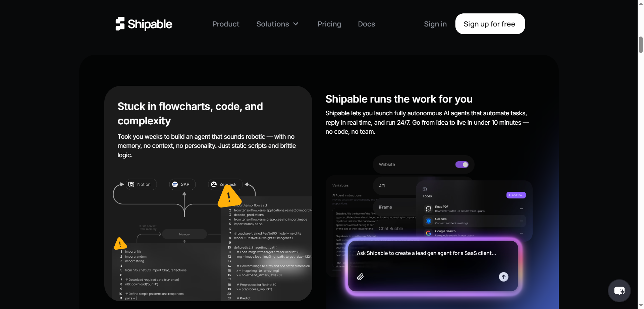Click the 'Variables' label
Image resolution: width=644 pixels, height=309 pixels.
click(340, 185)
